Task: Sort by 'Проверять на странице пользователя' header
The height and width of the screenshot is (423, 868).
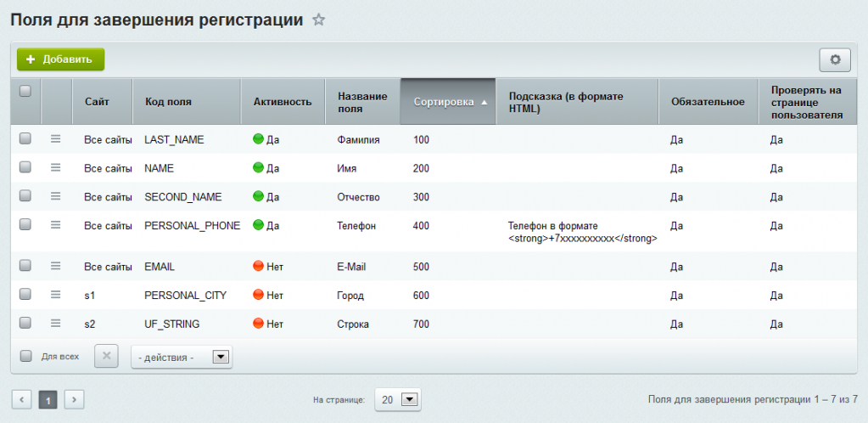Action: click(807, 101)
